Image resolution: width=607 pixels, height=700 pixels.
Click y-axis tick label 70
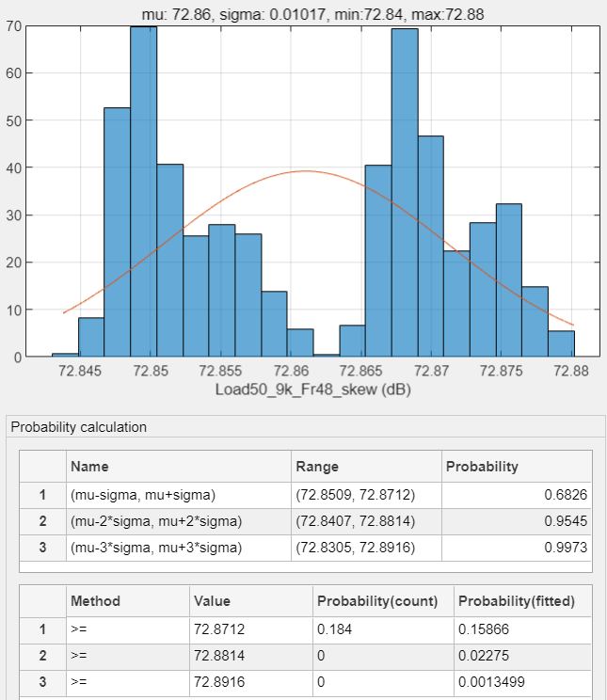(14, 26)
